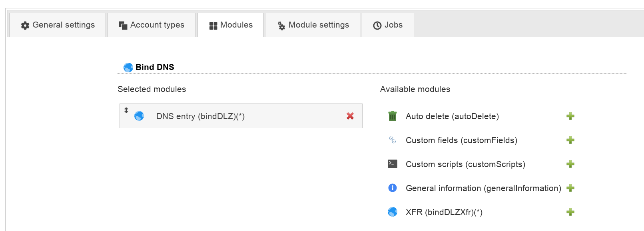Click the DNS entry (bindDLZ) selected module
This screenshot has height=231, width=644.
(x=200, y=116)
